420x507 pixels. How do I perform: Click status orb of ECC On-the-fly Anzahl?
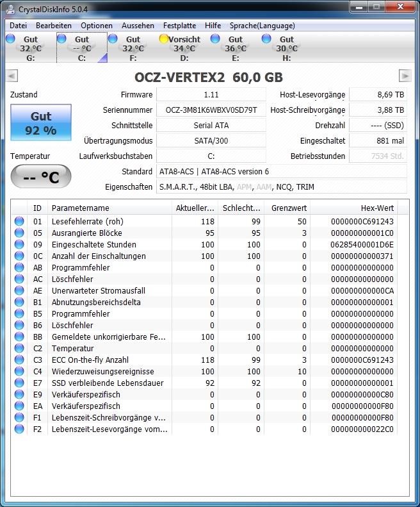pos(19,360)
